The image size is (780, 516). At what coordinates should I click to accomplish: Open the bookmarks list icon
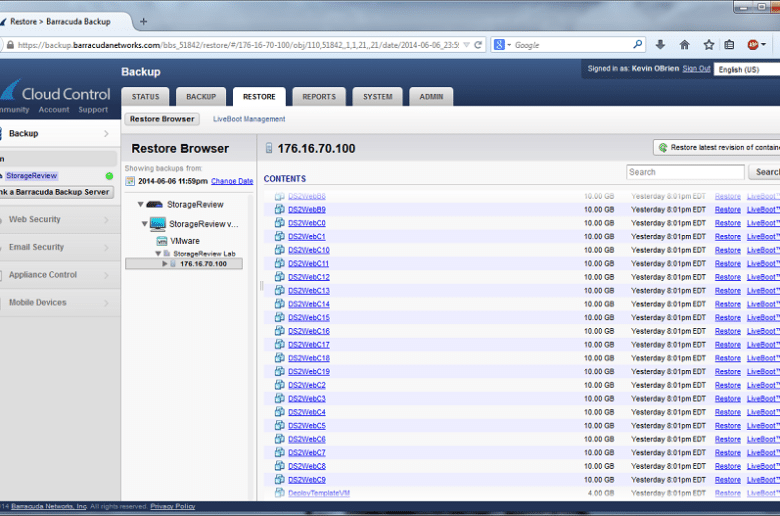point(729,45)
